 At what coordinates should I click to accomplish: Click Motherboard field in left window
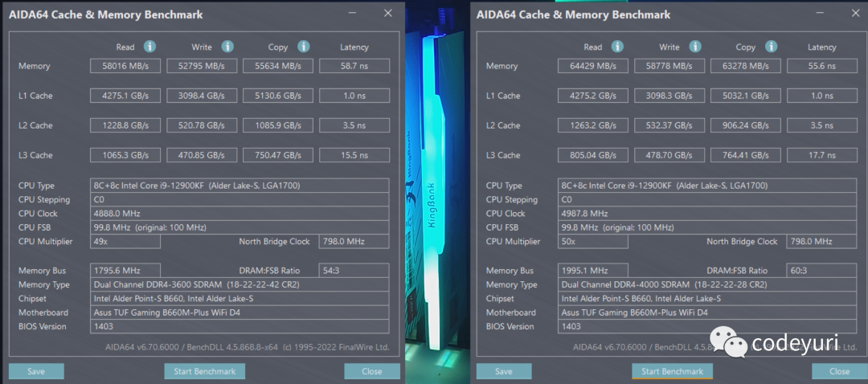pos(240,312)
